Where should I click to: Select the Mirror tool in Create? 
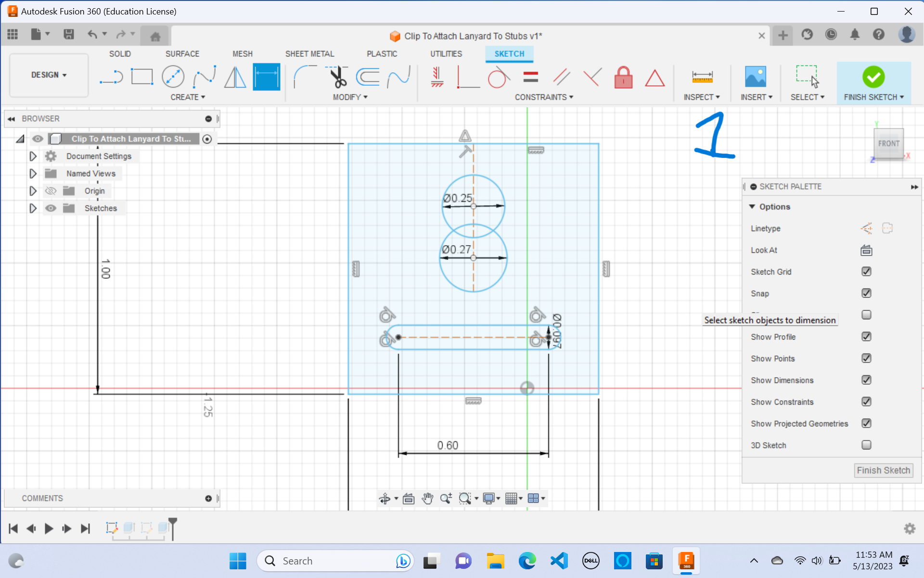tap(235, 77)
